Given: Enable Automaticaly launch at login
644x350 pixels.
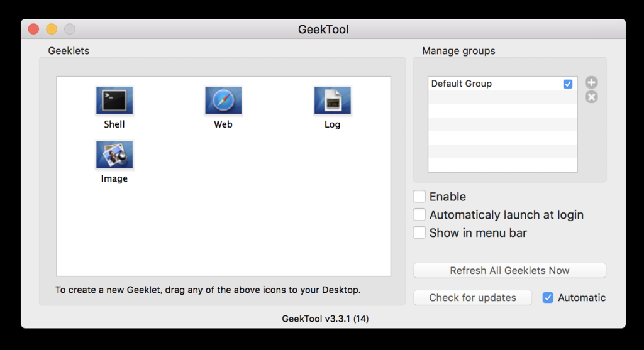Looking at the screenshot, I should point(419,215).
